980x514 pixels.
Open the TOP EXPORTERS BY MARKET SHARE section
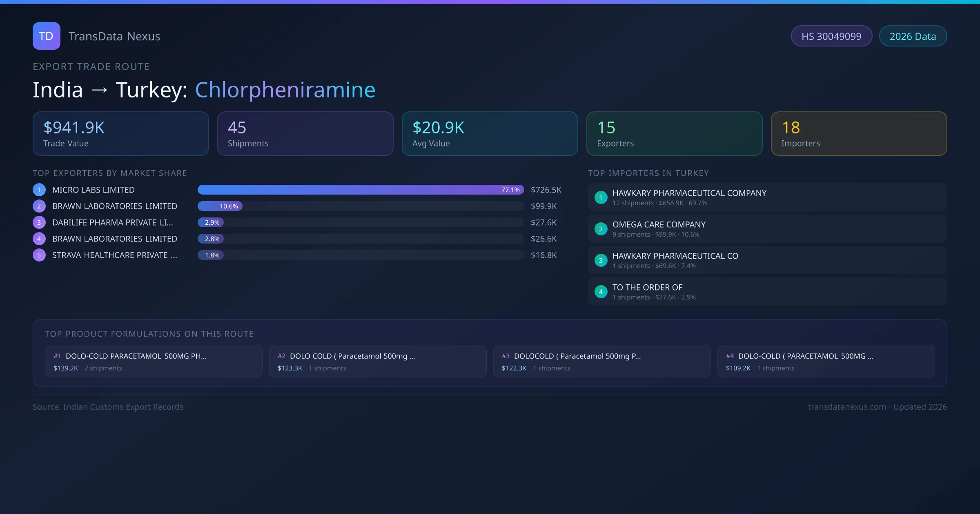[x=110, y=173]
